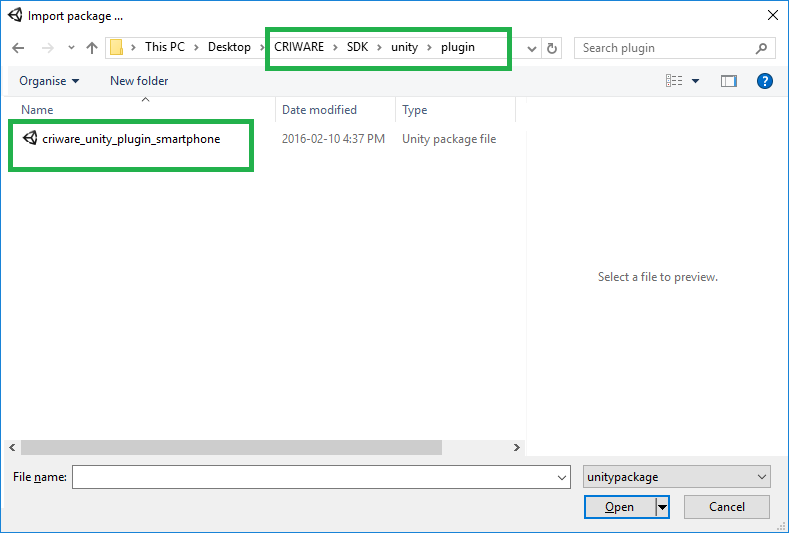789x533 pixels.
Task: Click the Cancel button
Action: [x=727, y=507]
